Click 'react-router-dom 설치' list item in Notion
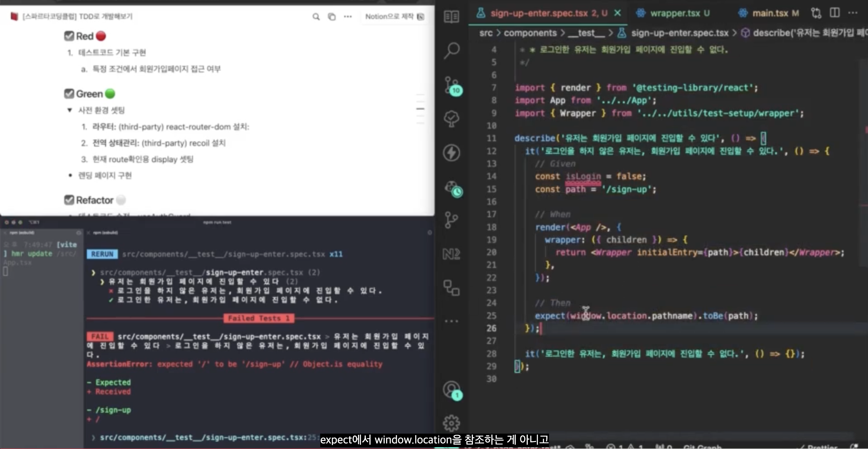868x449 pixels. click(x=171, y=127)
